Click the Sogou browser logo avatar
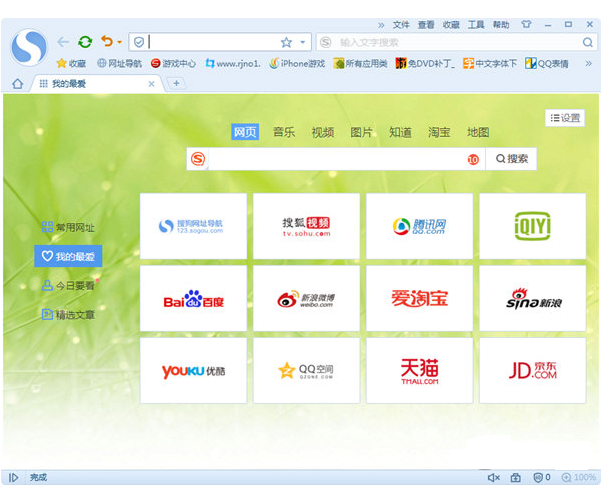The image size is (603, 501). coord(29,48)
